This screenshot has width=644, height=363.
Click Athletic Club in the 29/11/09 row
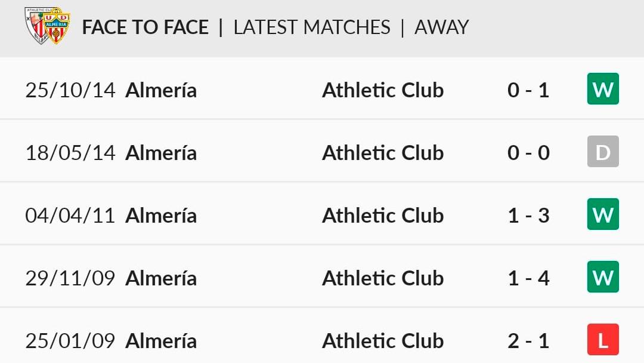(383, 278)
